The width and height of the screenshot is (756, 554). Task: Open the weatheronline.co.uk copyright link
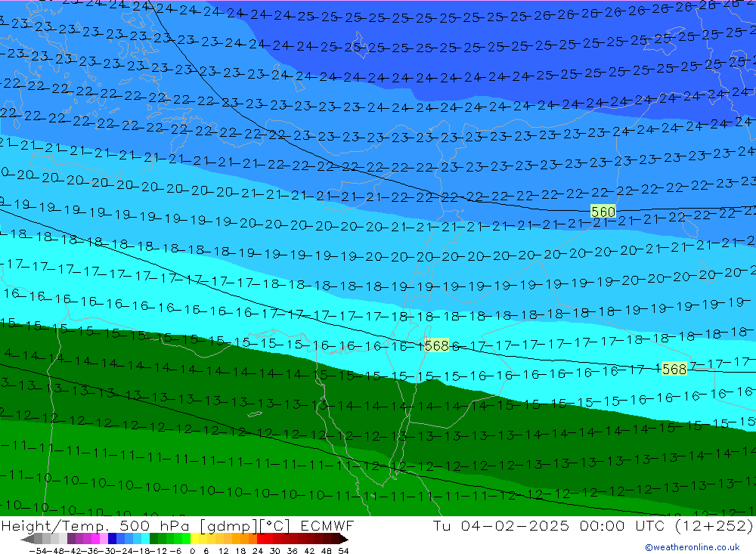692,547
